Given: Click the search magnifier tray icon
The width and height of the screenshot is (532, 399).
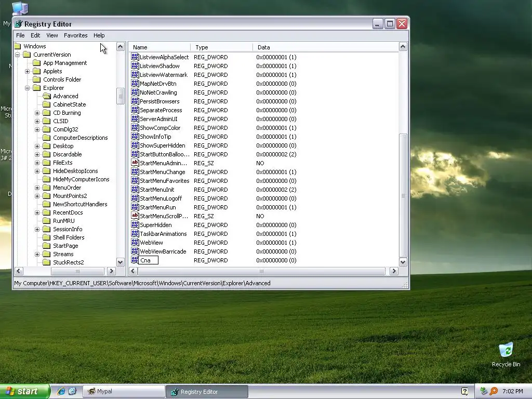Looking at the screenshot, I should click(x=494, y=391).
